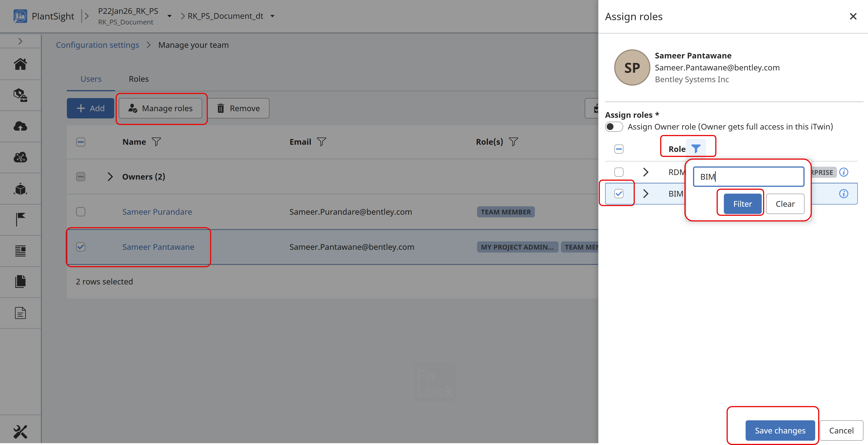
Task: Check the Sameer Purandare row checkbox
Action: point(80,212)
